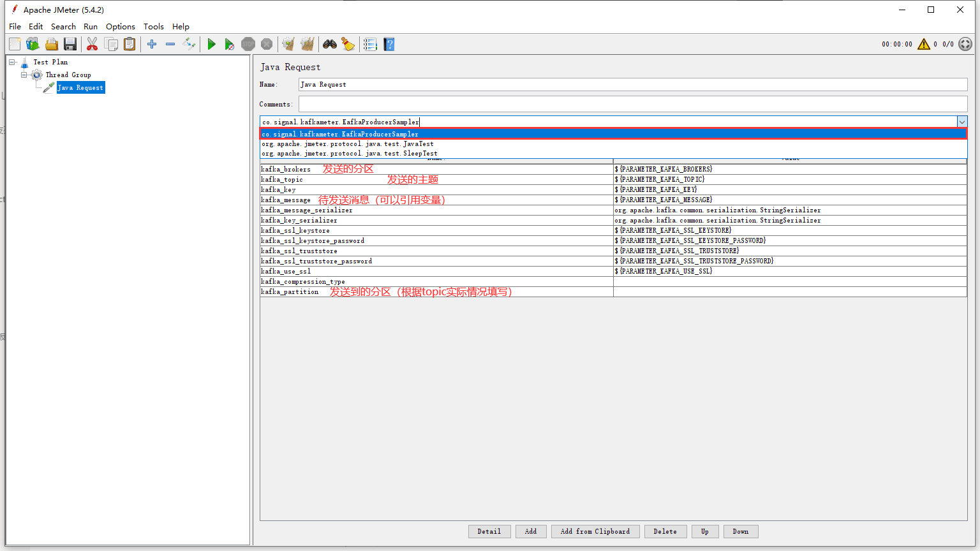Choose KafkaProducerSampler in class list
Viewport: 980px width, 551px height.
click(x=613, y=134)
